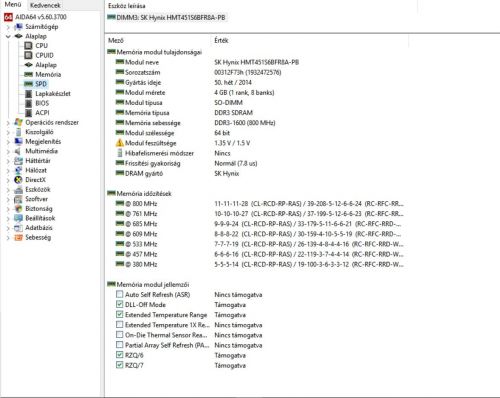This screenshot has width=500, height=398.
Task: Click the Operációs rendszer Windows icon
Action: [x=18, y=122]
